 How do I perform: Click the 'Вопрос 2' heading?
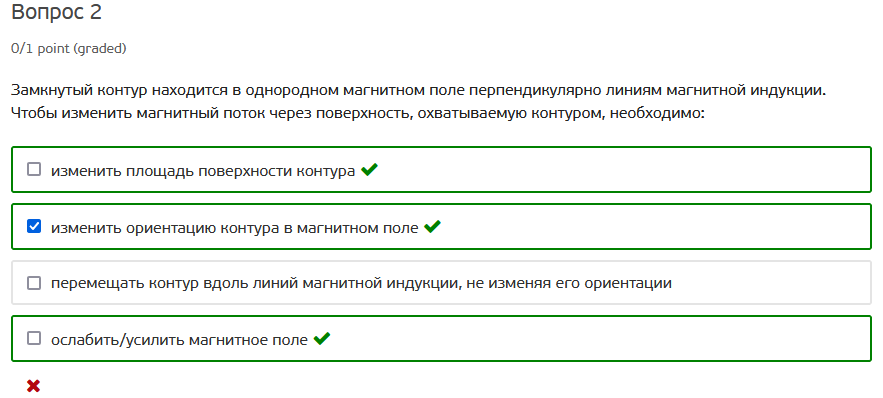point(56,12)
